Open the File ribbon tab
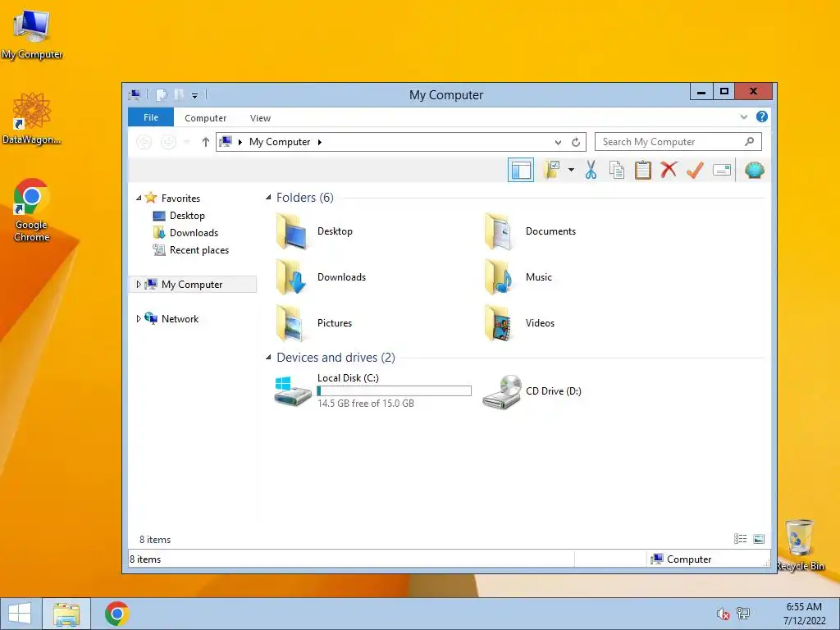Viewport: 840px width, 630px height. tap(151, 117)
